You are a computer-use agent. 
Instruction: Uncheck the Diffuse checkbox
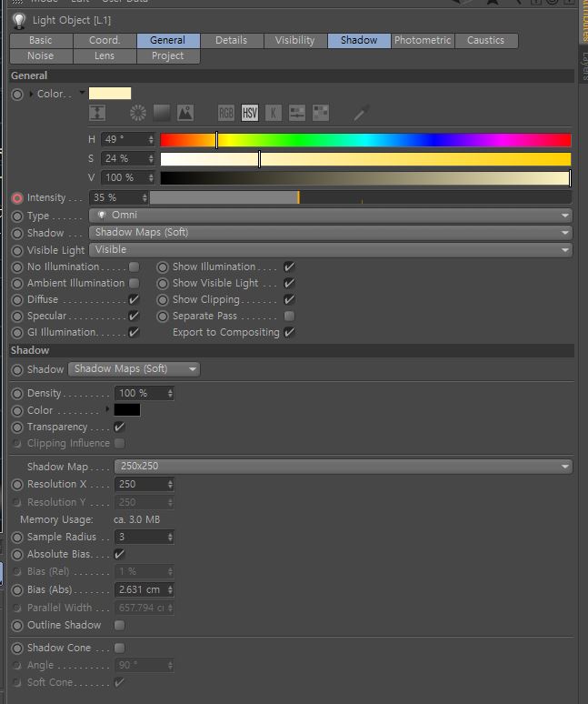134,299
